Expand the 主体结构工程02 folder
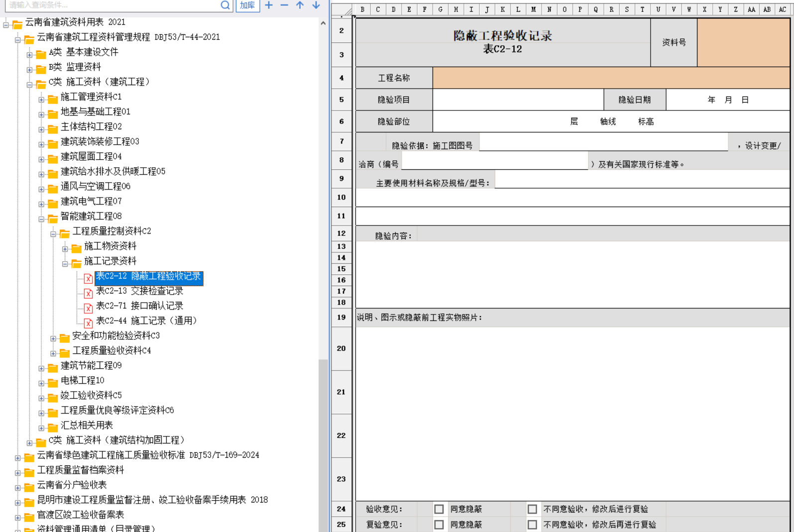 [x=42, y=129]
